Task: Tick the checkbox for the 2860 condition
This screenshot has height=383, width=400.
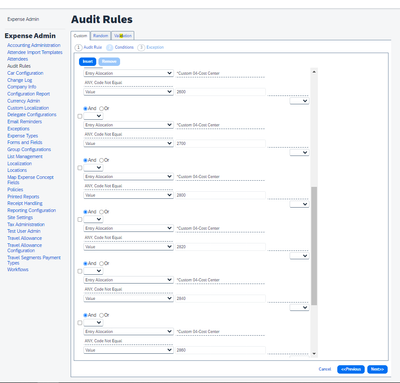Action: [x=80, y=323]
